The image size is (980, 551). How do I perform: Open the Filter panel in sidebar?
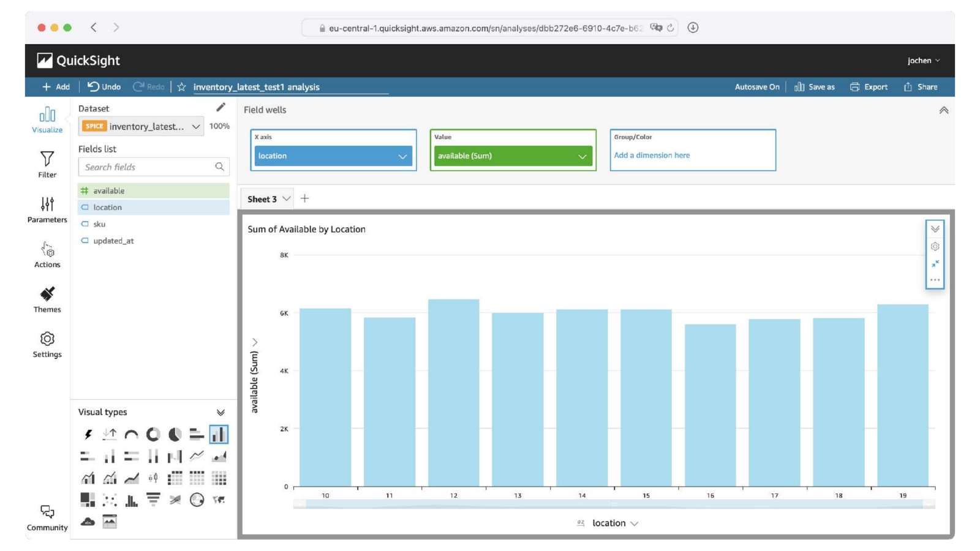pyautogui.click(x=47, y=164)
